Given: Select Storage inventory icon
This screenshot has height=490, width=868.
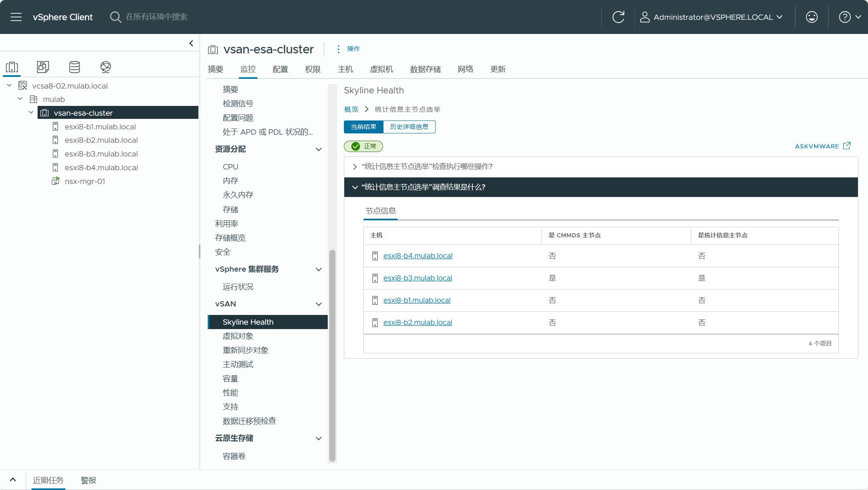Looking at the screenshot, I should pos(74,67).
